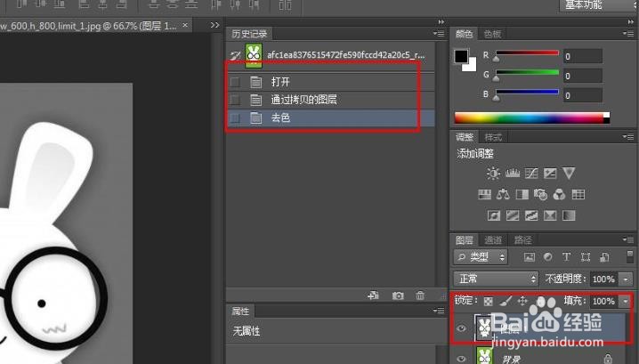Select the 历史记录 panel tab

[x=249, y=34]
